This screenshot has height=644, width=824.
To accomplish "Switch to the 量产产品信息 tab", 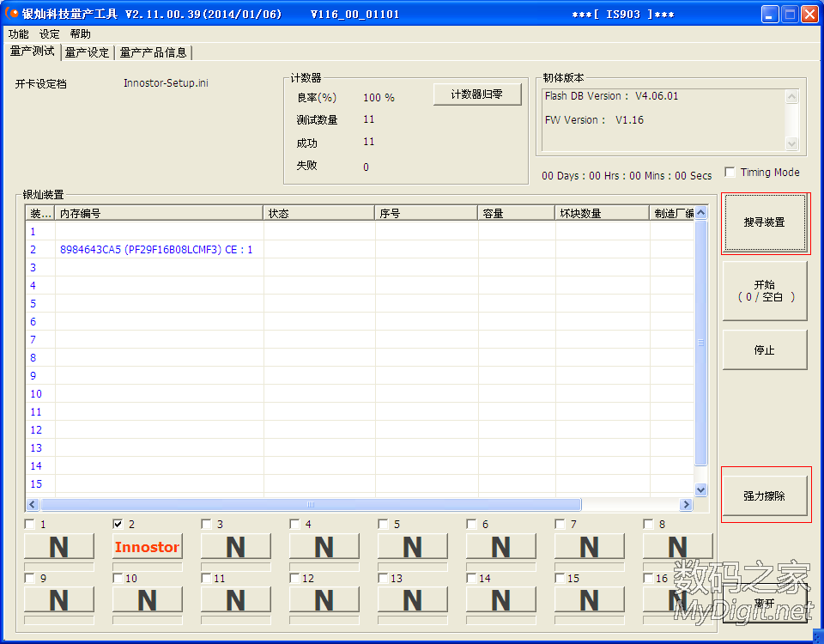I will pyautogui.click(x=153, y=52).
